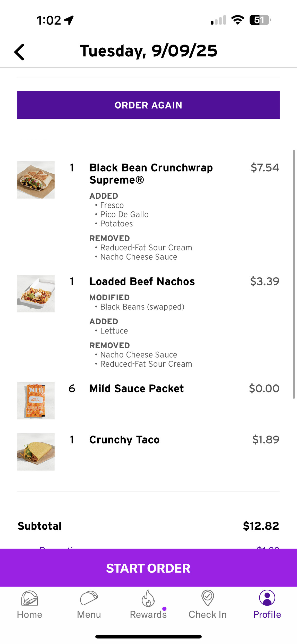Tap the Mild Sauce Packet title
This screenshot has height=644, width=297.
137,388
